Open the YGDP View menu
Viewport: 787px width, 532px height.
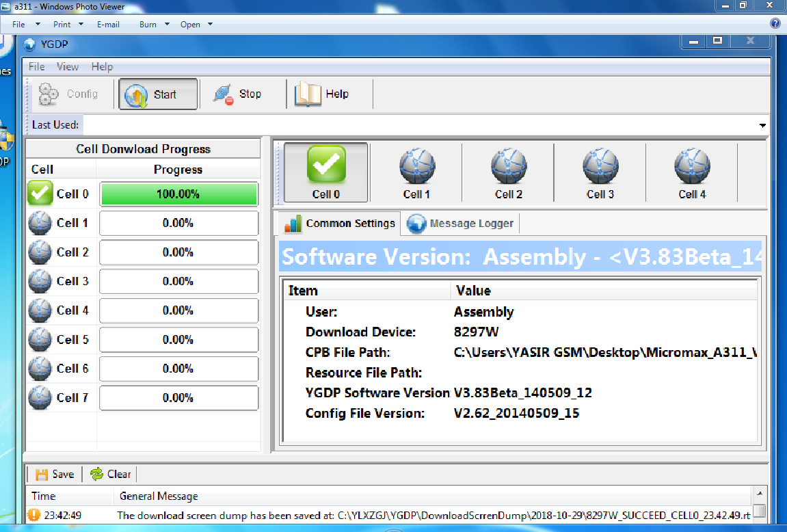point(67,67)
